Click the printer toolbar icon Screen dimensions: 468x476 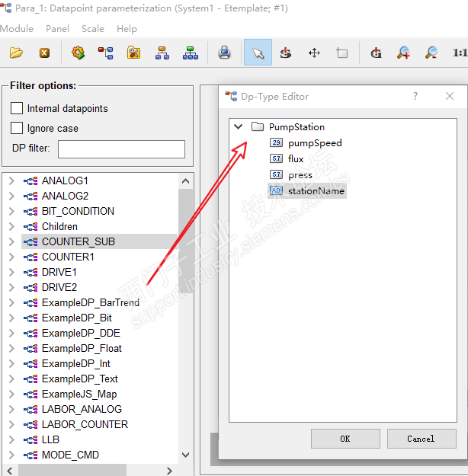[224, 53]
